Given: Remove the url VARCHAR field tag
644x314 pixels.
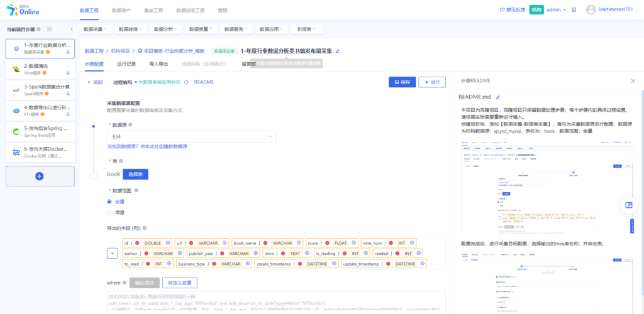Looking at the screenshot, I should coord(225,242).
